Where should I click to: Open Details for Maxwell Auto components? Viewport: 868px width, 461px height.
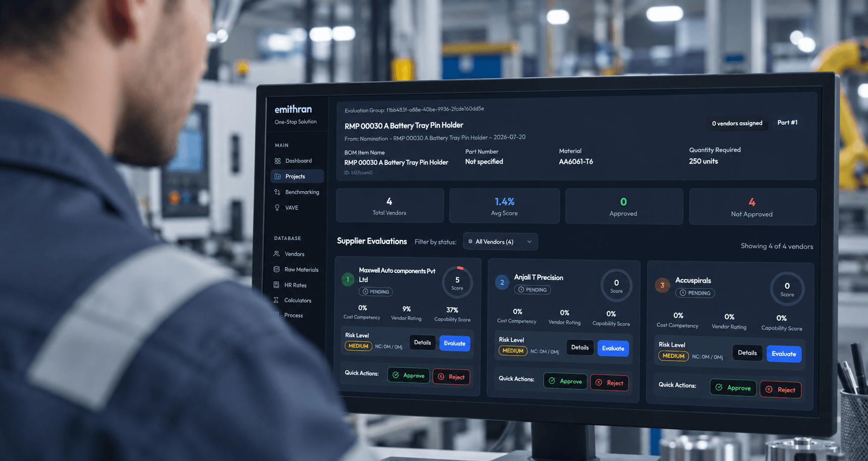click(422, 343)
